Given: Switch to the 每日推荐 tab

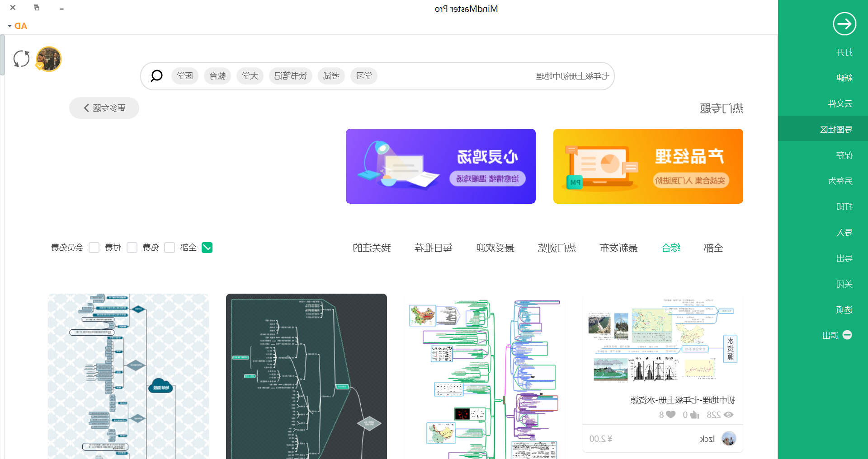Looking at the screenshot, I should 434,248.
